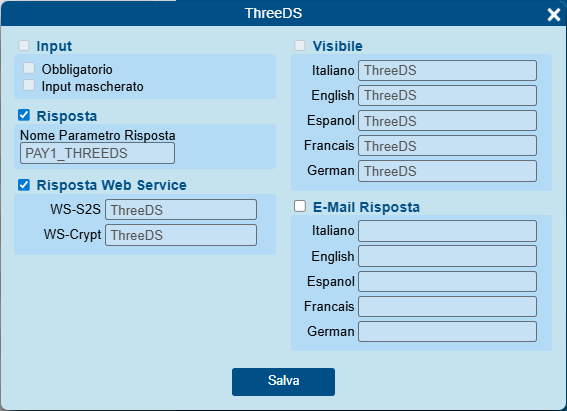Click the E-Mail Risposta heading

(366, 207)
